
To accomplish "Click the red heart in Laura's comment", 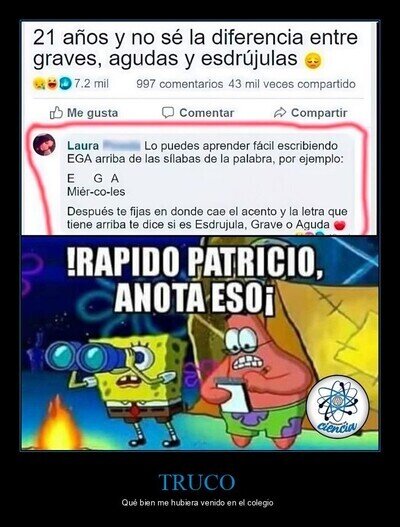I will [x=340, y=225].
